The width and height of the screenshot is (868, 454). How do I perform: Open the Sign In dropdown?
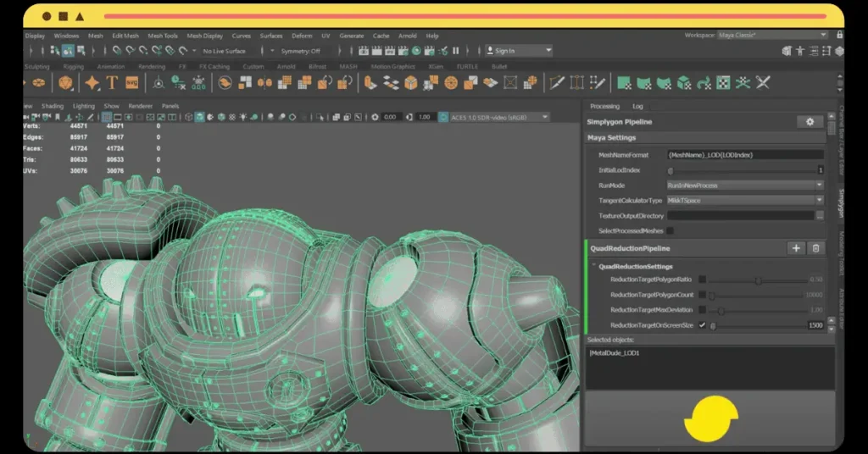[519, 51]
